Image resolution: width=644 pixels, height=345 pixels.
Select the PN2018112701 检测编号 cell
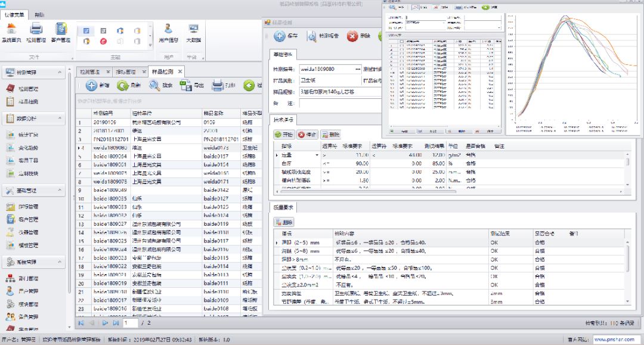110,139
